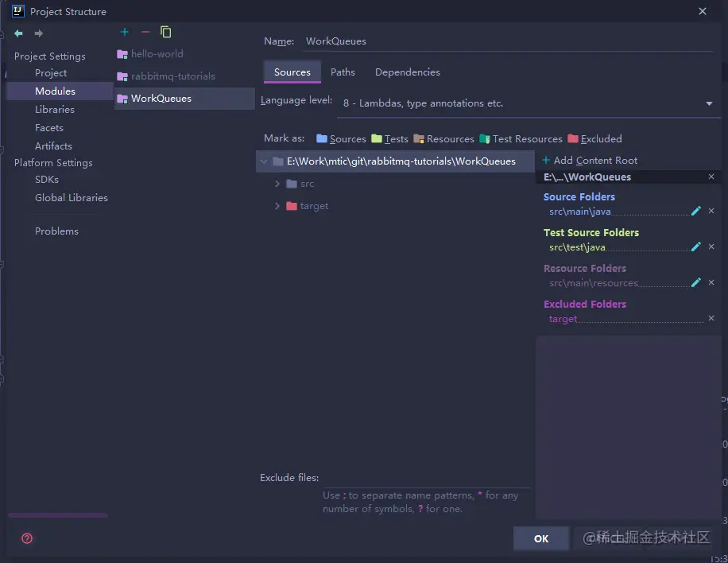Remove src\main\java from source folders
Viewport: 728px width, 563px height.
point(711,211)
